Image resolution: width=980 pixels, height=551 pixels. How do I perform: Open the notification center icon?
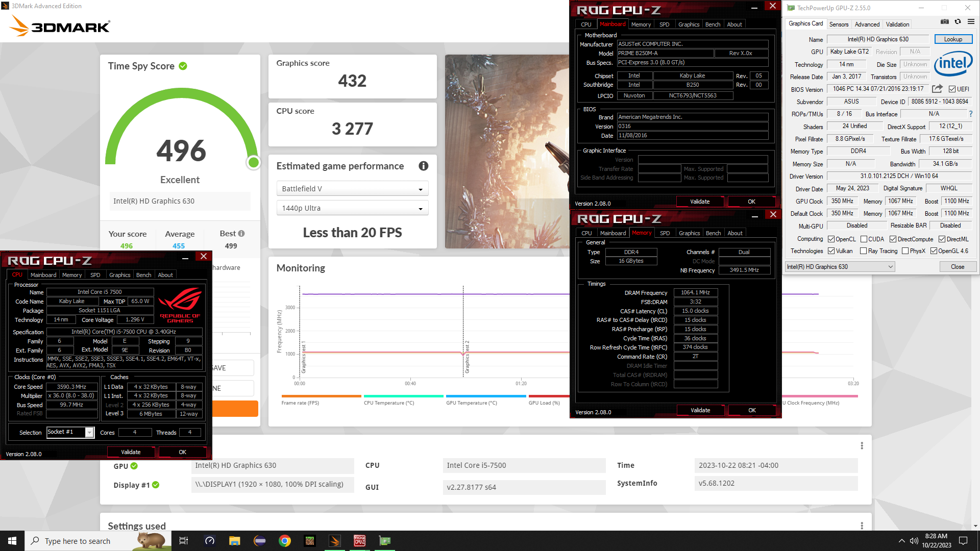tap(963, 541)
